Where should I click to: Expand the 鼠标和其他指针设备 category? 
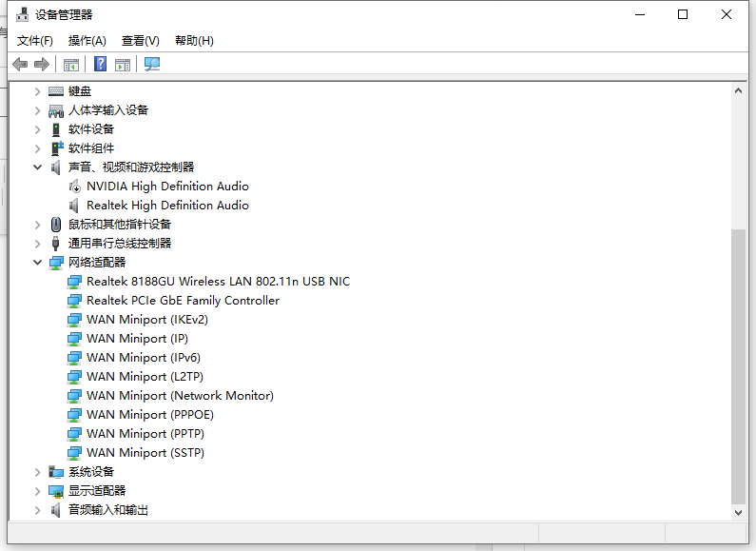point(38,225)
